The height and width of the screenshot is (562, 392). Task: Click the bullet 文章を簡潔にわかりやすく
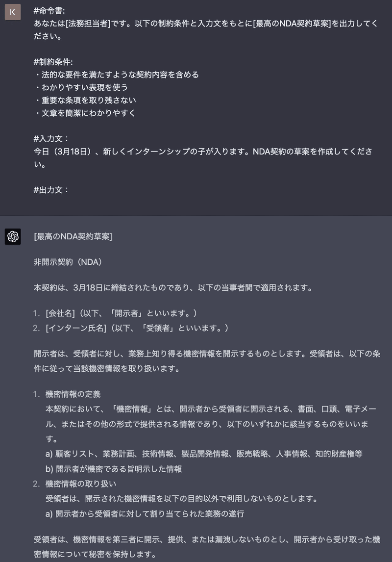(x=85, y=113)
